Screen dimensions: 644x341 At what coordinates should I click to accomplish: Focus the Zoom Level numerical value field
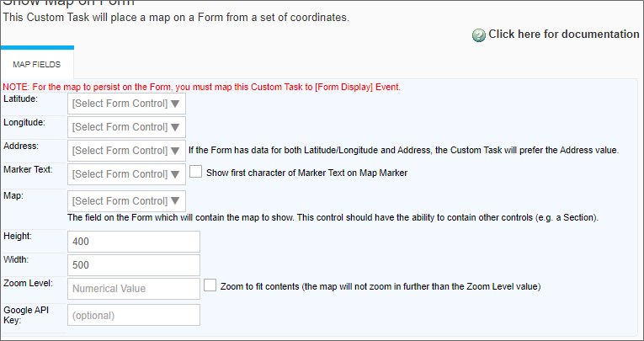pyautogui.click(x=134, y=289)
